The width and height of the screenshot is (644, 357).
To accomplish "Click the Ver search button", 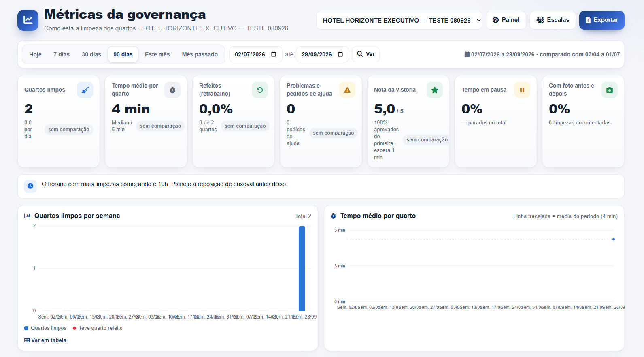I will point(366,54).
